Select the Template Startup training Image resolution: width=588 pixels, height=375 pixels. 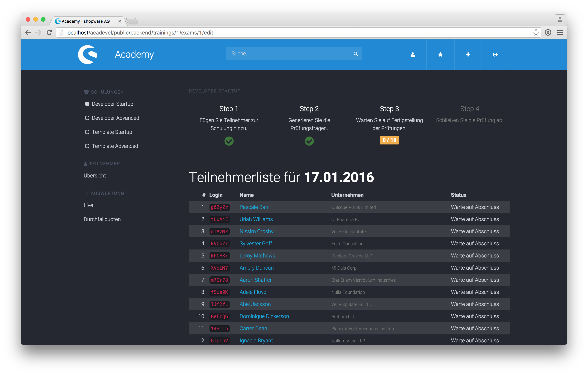tap(112, 132)
